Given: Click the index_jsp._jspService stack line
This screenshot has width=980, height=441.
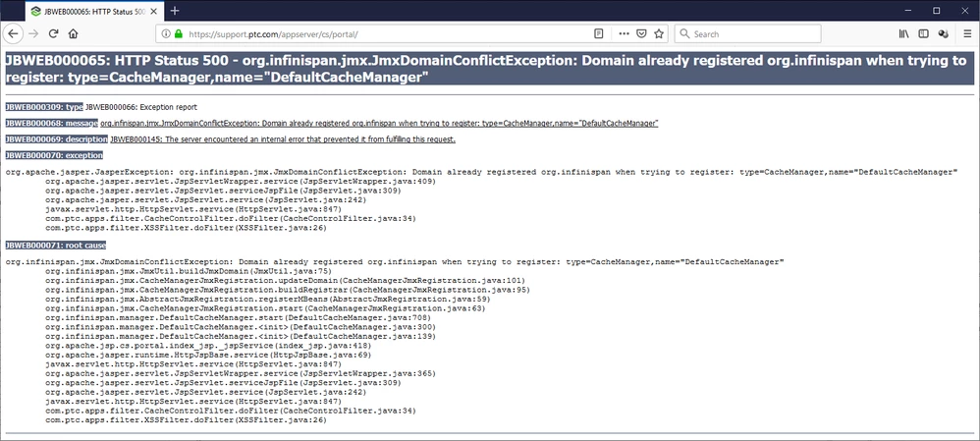Looking at the screenshot, I should pos(208,346).
